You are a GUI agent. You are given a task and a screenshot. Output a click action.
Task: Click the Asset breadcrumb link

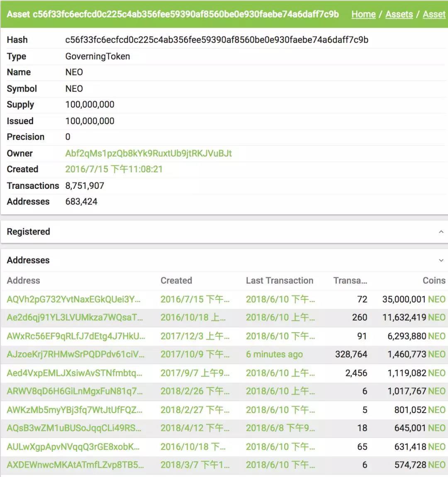click(x=434, y=14)
